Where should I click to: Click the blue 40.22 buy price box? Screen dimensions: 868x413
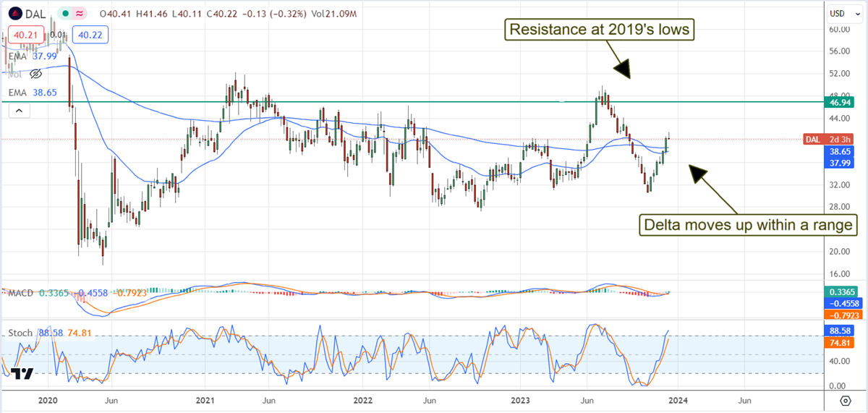click(89, 34)
